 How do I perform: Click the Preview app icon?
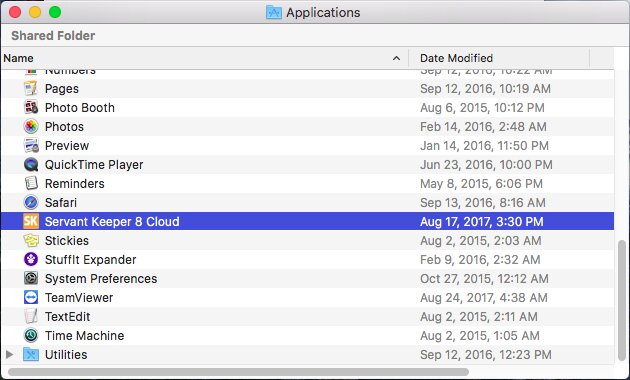pyautogui.click(x=31, y=145)
